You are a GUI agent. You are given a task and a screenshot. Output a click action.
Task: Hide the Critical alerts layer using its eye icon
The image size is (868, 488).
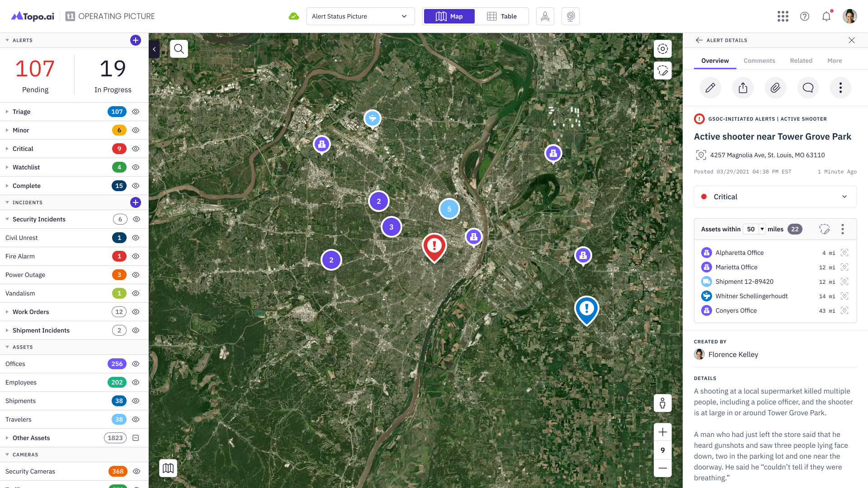click(136, 149)
